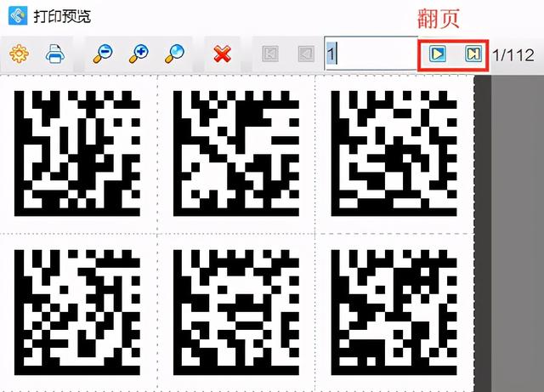The image size is (544, 392).
Task: Go to the first page button
Action: click(x=270, y=54)
